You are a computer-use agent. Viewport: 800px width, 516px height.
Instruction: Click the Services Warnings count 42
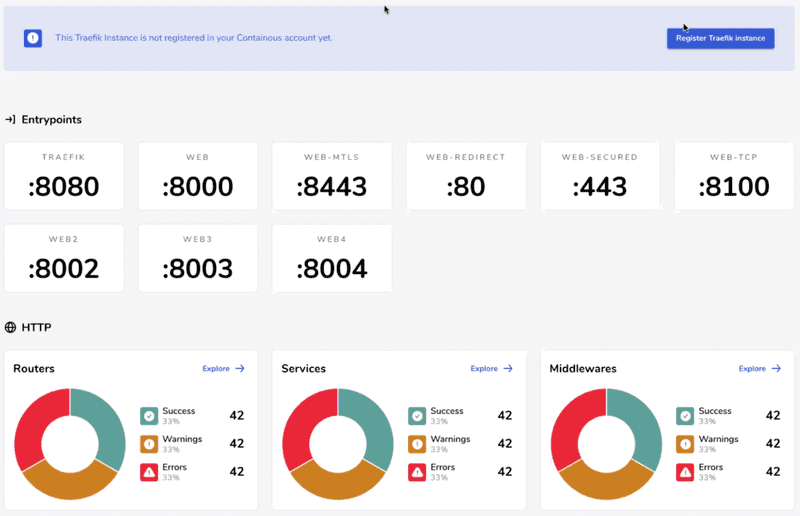(505, 444)
